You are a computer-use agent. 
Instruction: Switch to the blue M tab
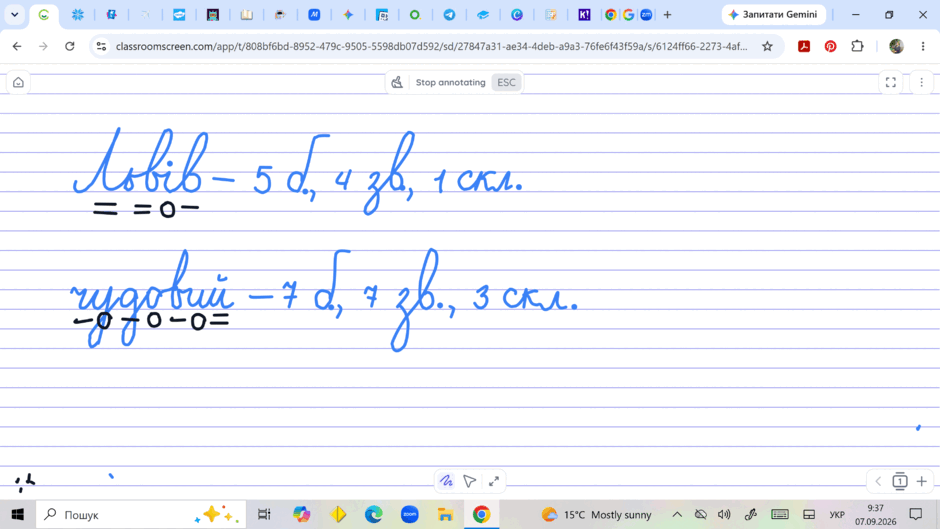(x=314, y=15)
